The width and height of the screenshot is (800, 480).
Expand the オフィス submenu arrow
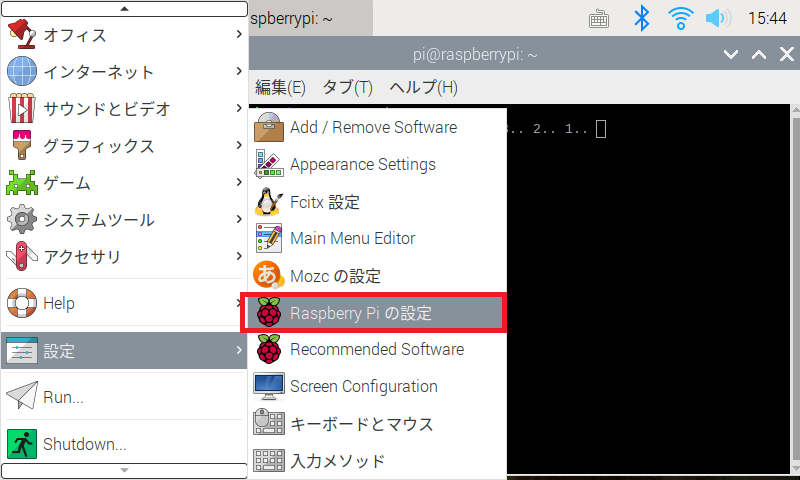tap(239, 34)
